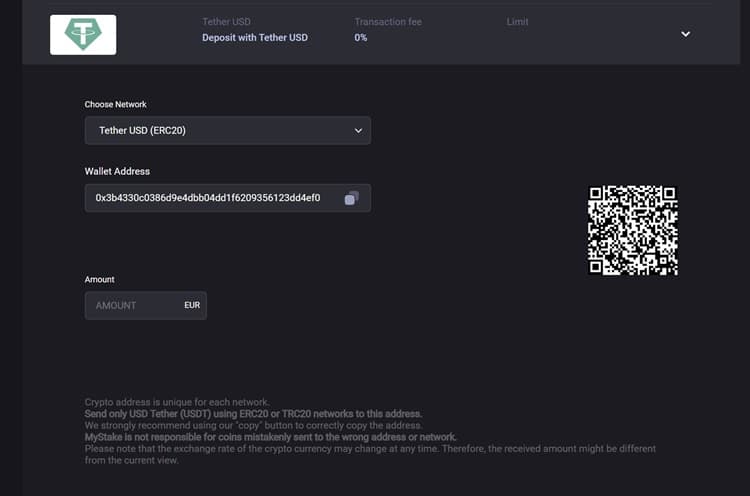750x496 pixels.
Task: Click the 0% transaction fee value
Action: [x=361, y=37]
